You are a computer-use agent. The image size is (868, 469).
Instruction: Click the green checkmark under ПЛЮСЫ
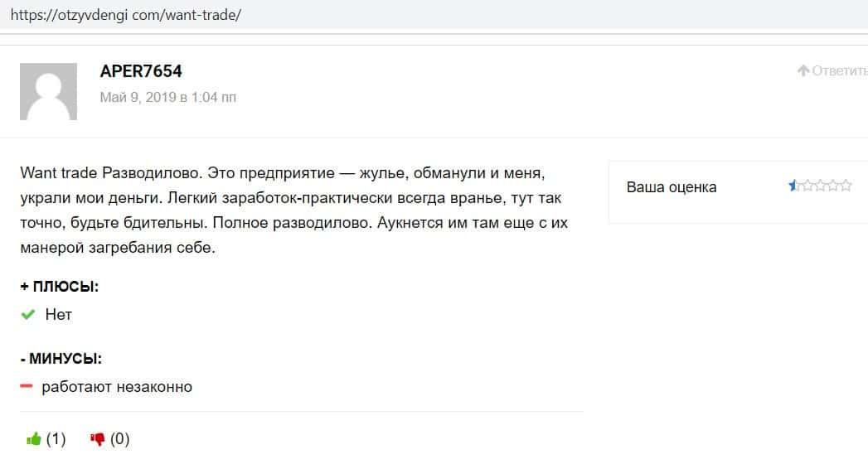click(28, 314)
